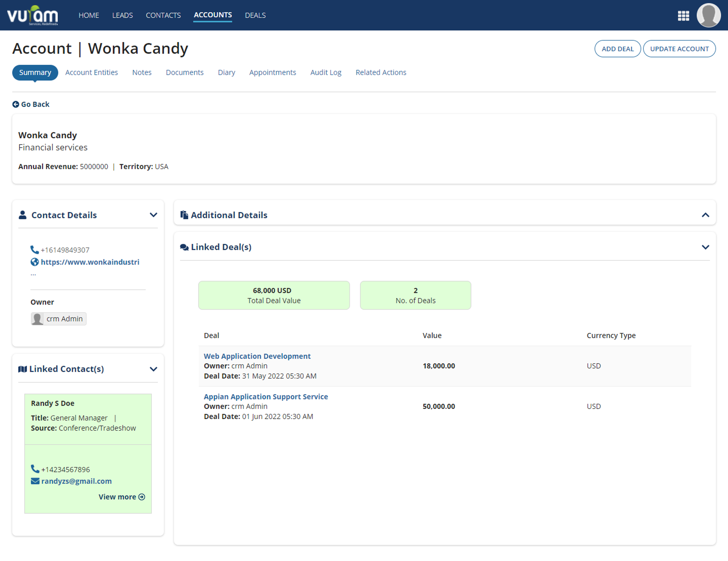Image resolution: width=728 pixels, height=561 pixels.
Task: Click the 68,000 USD Total Deal Value card
Action: (x=274, y=295)
